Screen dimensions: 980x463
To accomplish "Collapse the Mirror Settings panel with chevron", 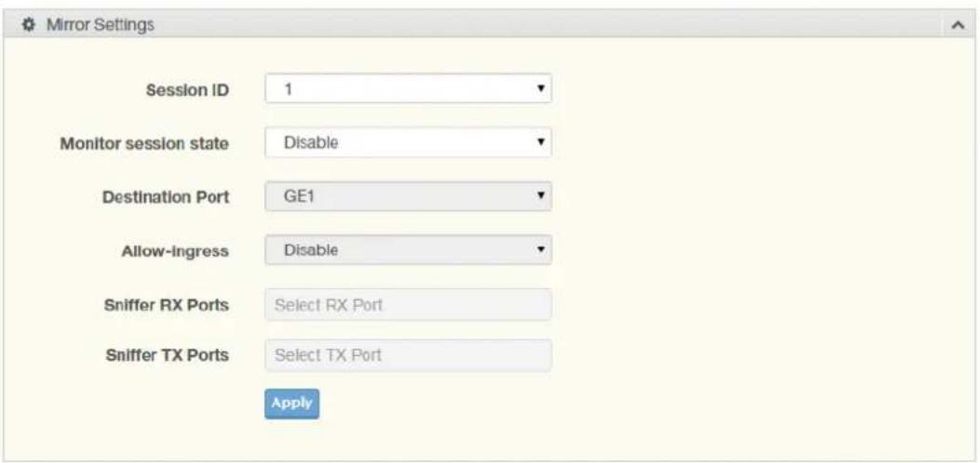I will click(x=956, y=25).
